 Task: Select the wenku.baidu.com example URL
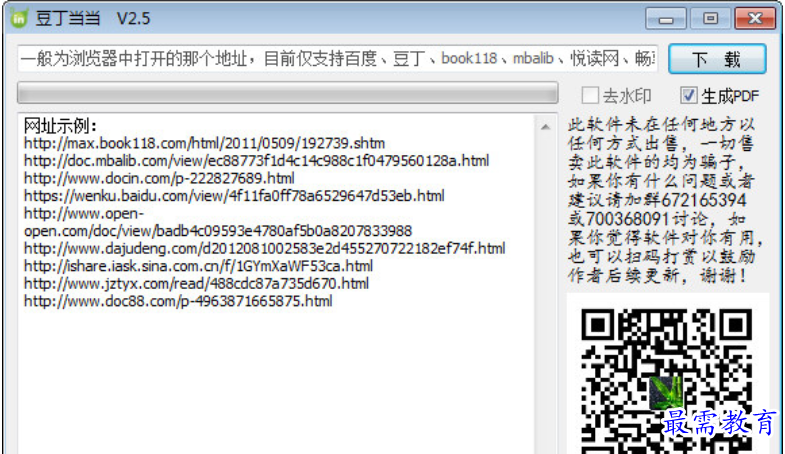click(234, 196)
